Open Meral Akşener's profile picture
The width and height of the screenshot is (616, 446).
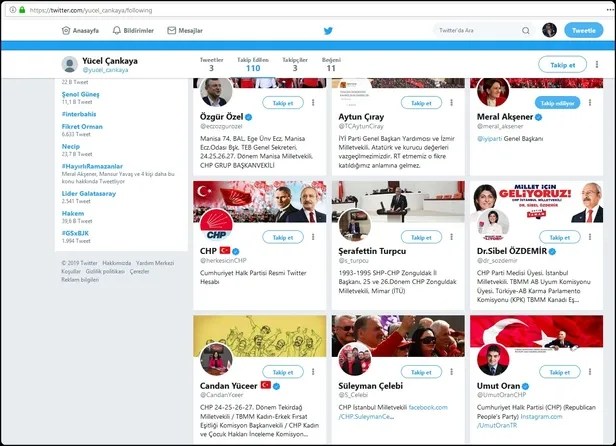[x=493, y=92]
